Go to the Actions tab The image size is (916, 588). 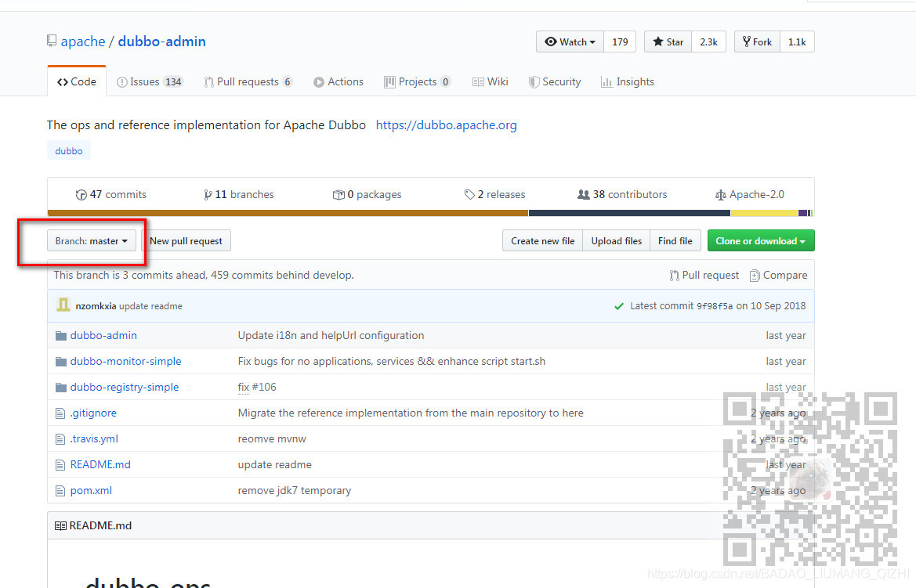[x=339, y=81]
